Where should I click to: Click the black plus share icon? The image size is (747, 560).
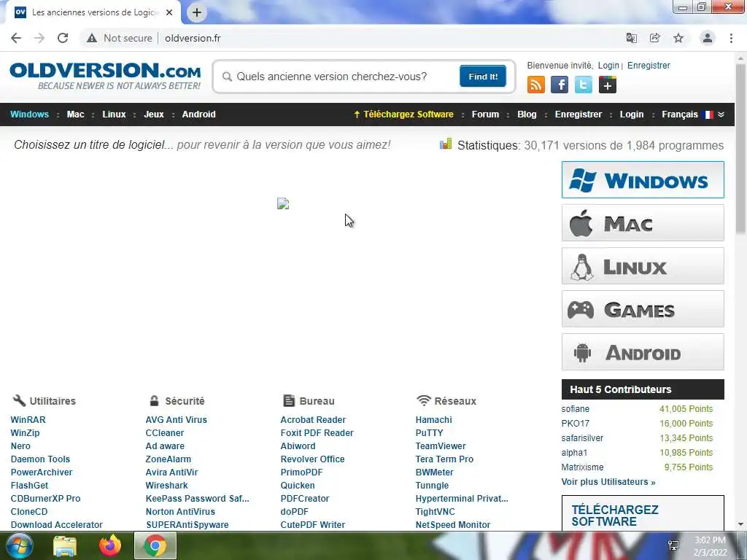[608, 85]
